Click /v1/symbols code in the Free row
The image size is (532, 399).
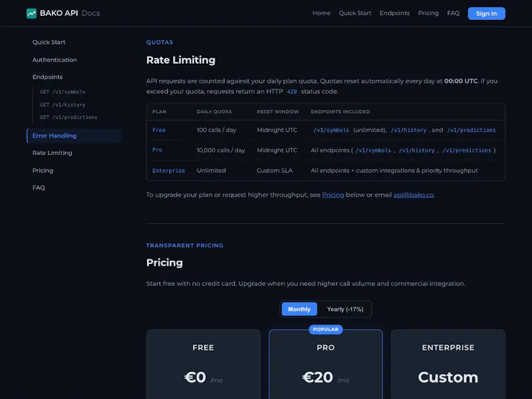tap(331, 130)
